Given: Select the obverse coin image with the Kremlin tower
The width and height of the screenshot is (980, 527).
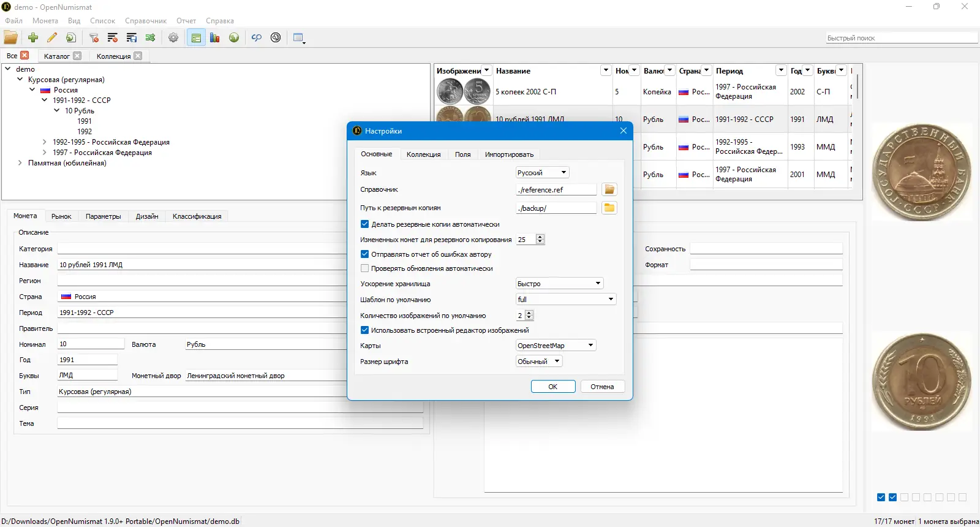Looking at the screenshot, I should (x=922, y=172).
